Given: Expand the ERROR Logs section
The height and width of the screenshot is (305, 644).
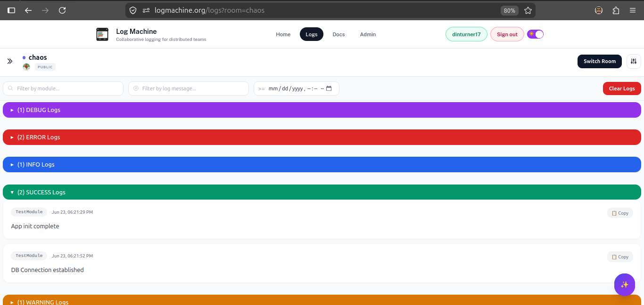Looking at the screenshot, I should pos(322,137).
